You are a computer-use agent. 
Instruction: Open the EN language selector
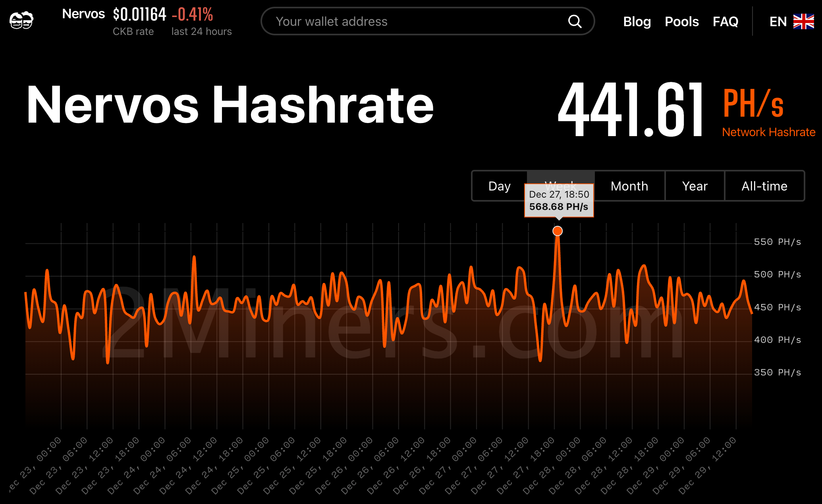click(778, 21)
